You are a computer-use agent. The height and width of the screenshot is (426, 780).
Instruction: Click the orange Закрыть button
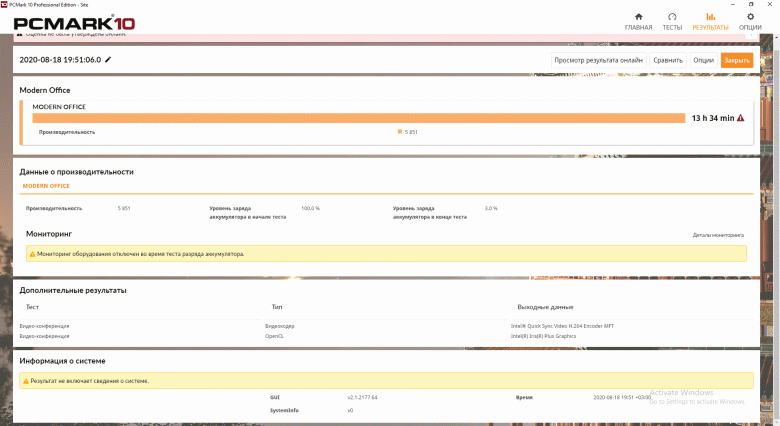click(x=737, y=60)
